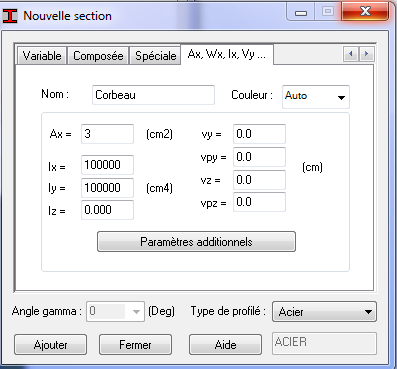Click the Ajouter button

50,345
